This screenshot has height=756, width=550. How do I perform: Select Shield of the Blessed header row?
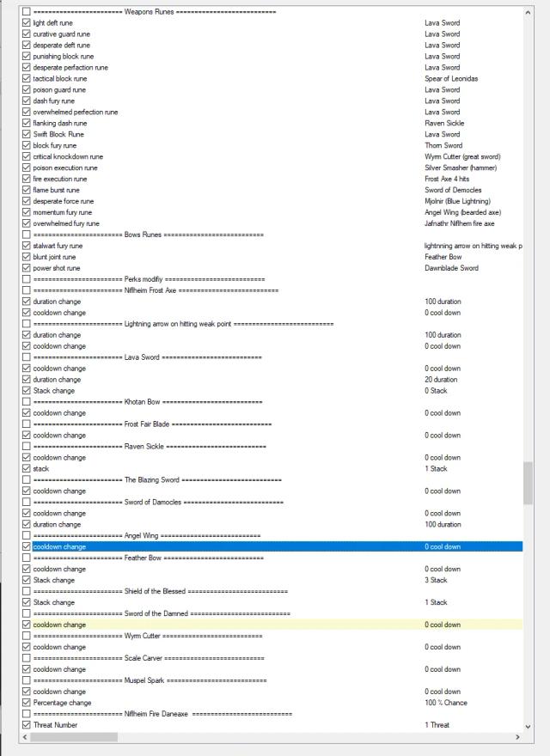tap(272, 591)
